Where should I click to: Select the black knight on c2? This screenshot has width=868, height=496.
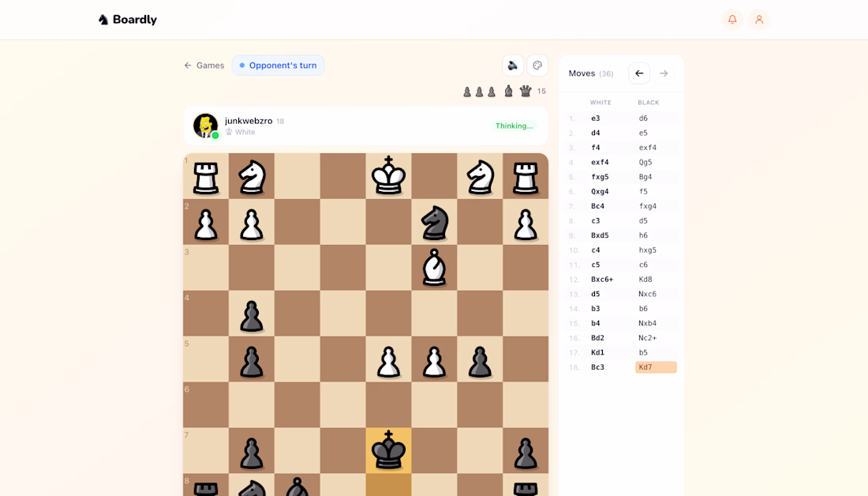[x=435, y=222]
